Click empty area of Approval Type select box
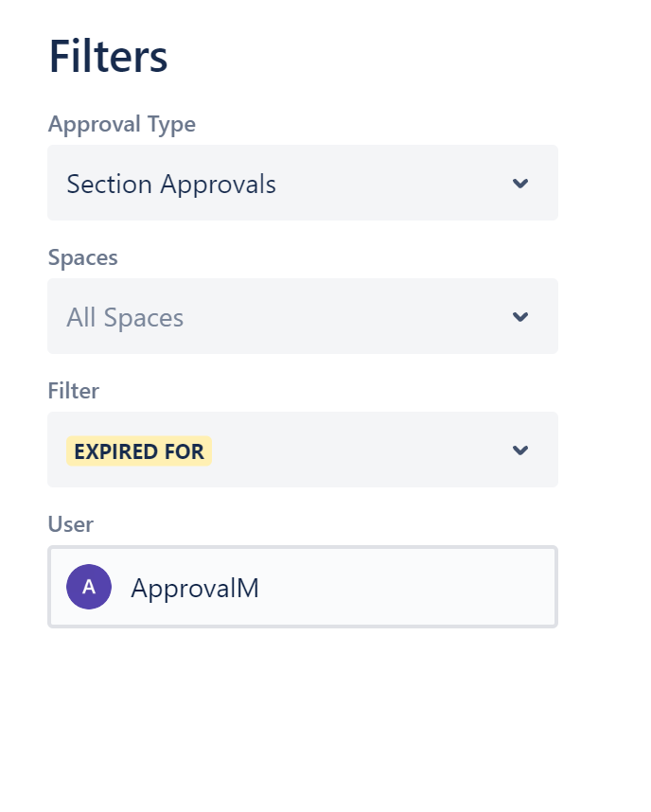The image size is (651, 812). click(397, 184)
